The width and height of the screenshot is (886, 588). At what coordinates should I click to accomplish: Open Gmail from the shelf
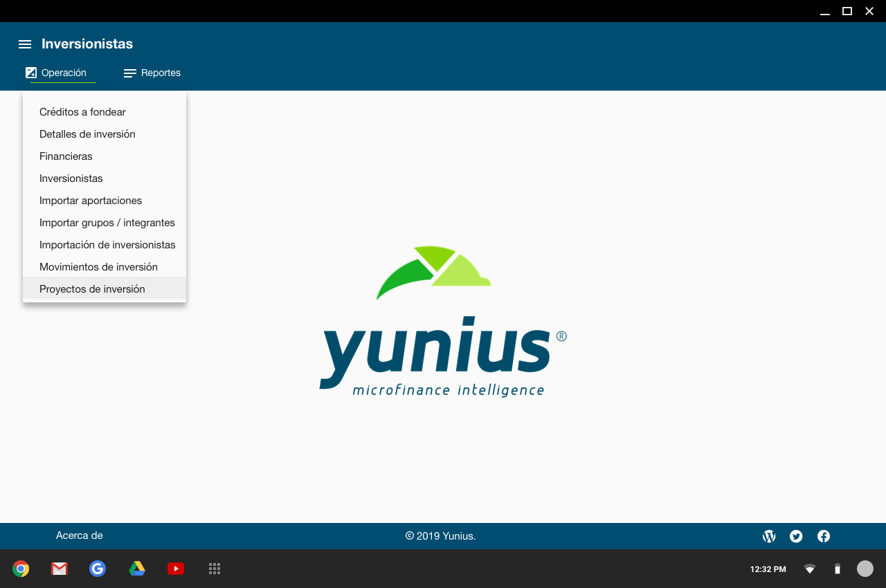[x=60, y=569]
